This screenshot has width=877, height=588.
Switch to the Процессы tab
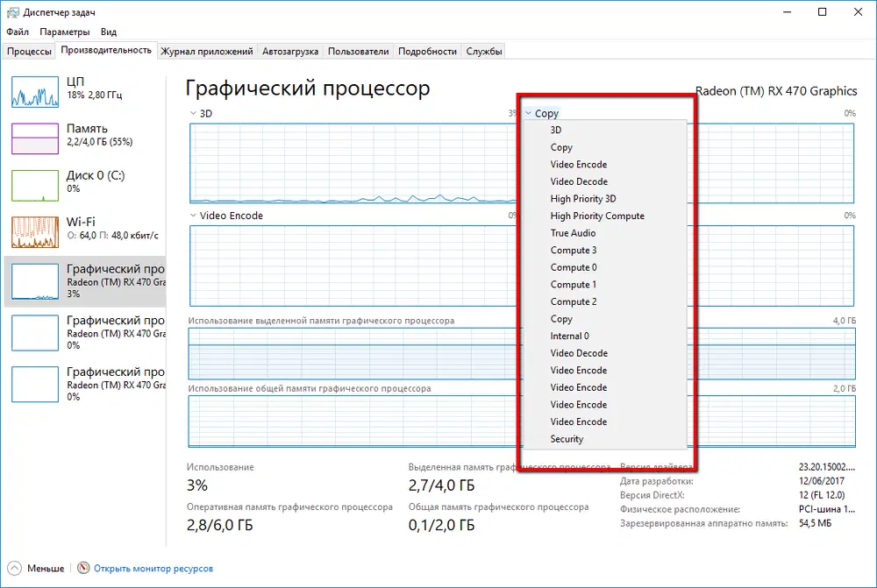click(29, 52)
